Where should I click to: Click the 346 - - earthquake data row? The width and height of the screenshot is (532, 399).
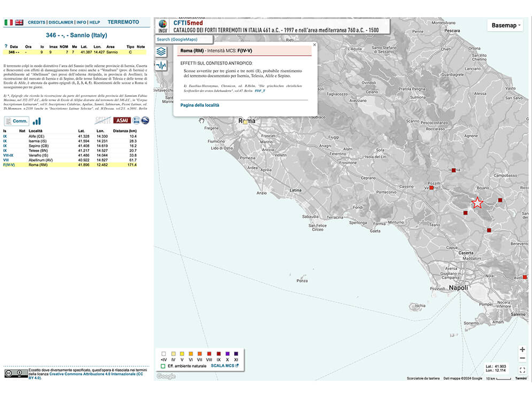(75, 52)
